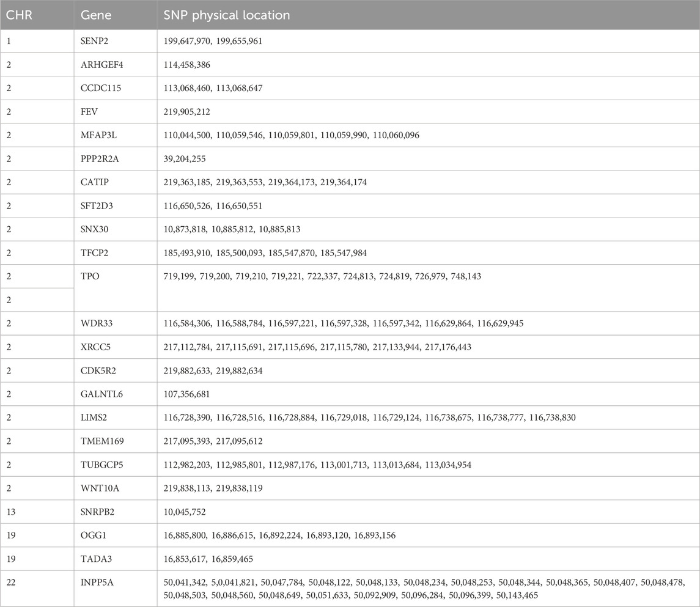Click CDK5R2 locations 219,882,633, 219,882,634

click(x=213, y=371)
